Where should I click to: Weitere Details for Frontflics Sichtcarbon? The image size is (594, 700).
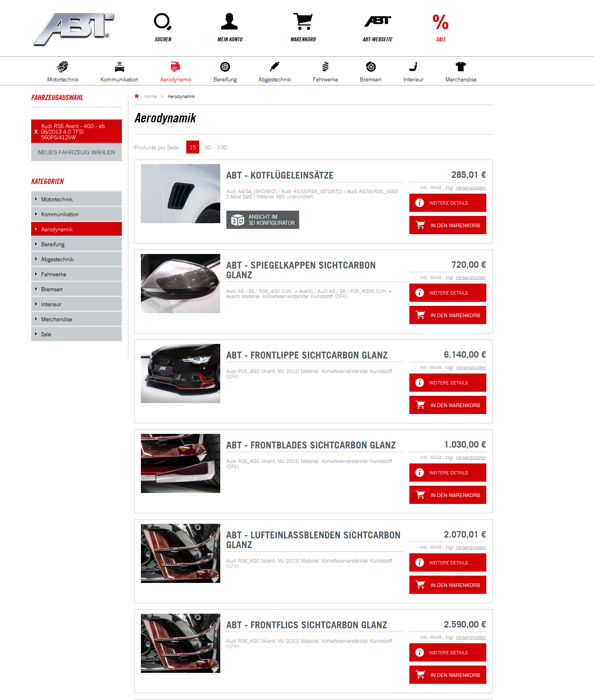pyautogui.click(x=448, y=652)
